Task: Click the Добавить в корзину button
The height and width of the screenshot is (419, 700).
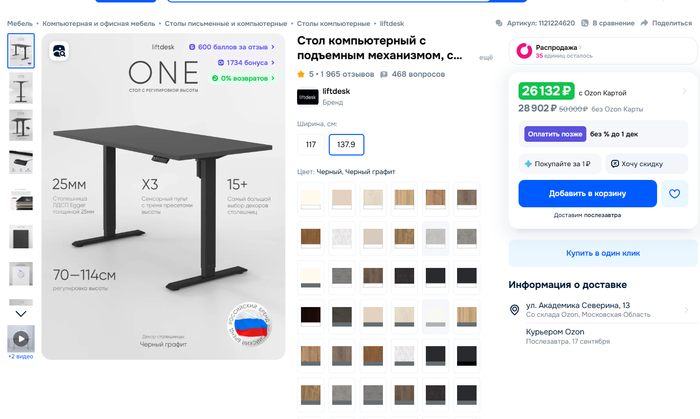Action: [587, 193]
